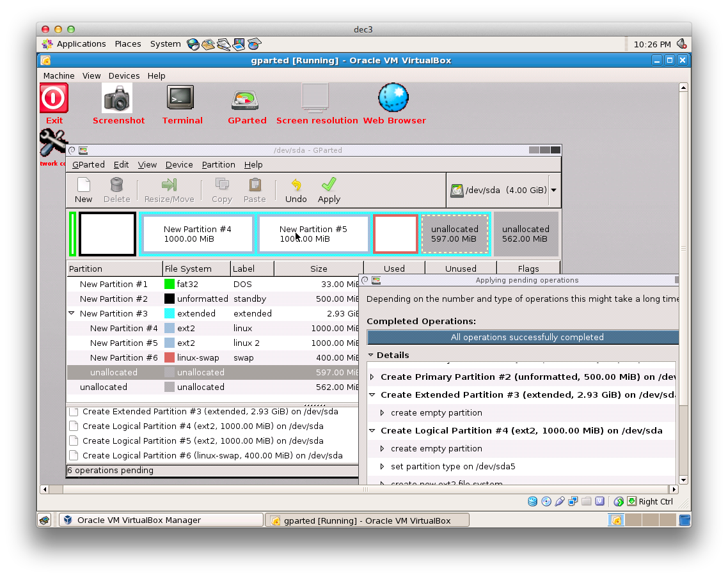Open the Device menu in GParted

coord(179,165)
